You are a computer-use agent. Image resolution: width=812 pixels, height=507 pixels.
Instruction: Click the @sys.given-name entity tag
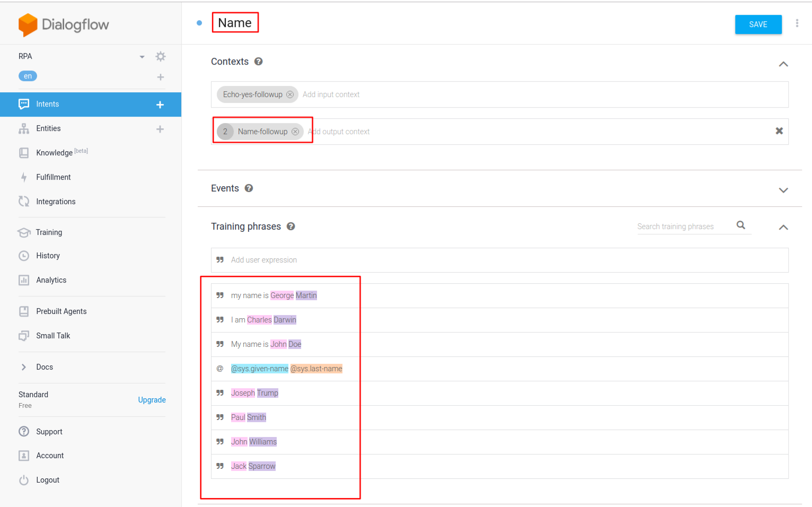[260, 369]
